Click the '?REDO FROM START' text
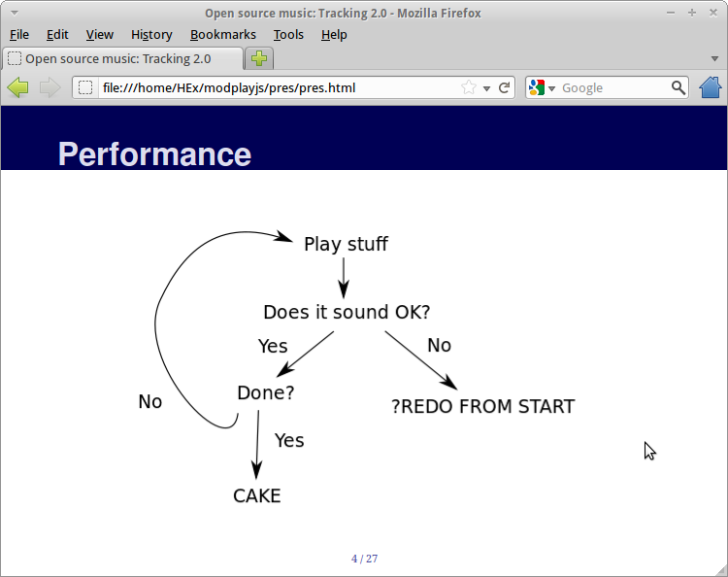 (x=482, y=406)
